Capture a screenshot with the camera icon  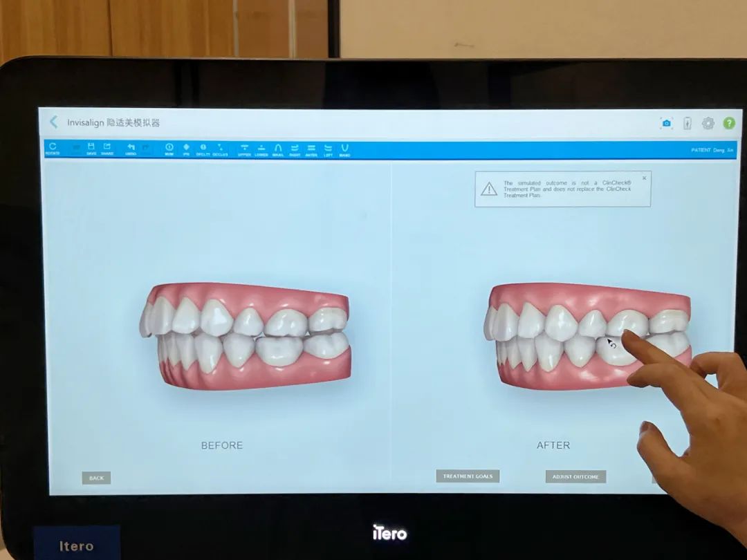(x=667, y=123)
